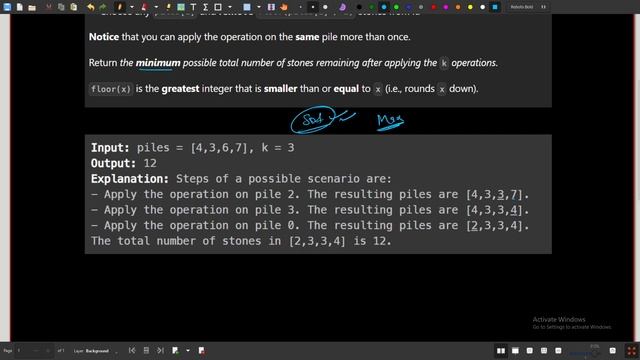This screenshot has width=640, height=360.
Task: Choose the medium line thickness
Action: (313, 7)
